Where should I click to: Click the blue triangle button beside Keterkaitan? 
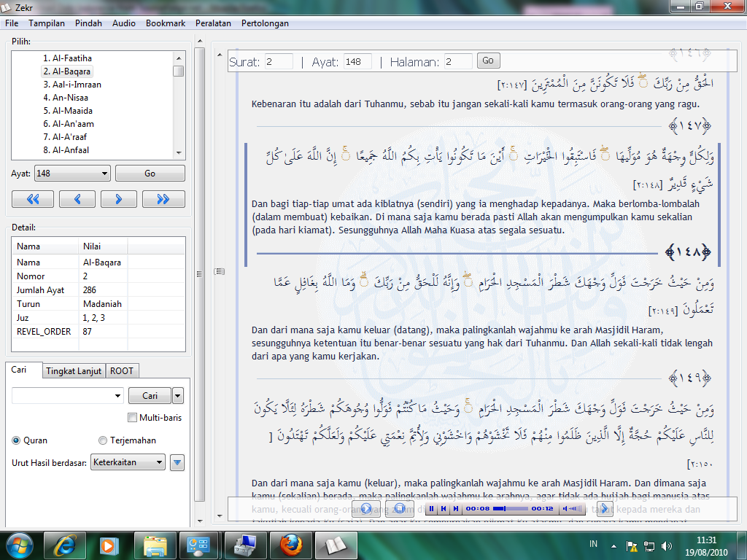[x=177, y=462]
